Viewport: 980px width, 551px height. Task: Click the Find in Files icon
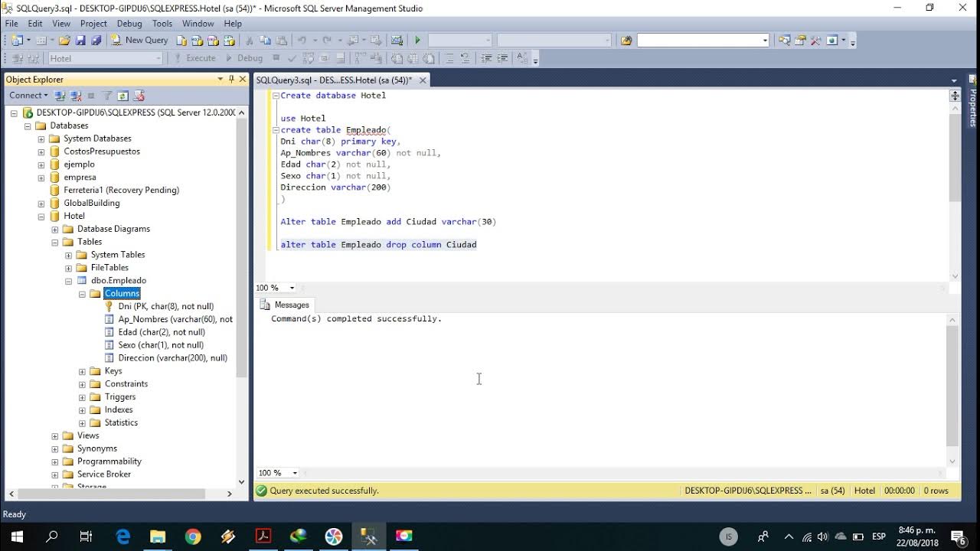coord(626,41)
